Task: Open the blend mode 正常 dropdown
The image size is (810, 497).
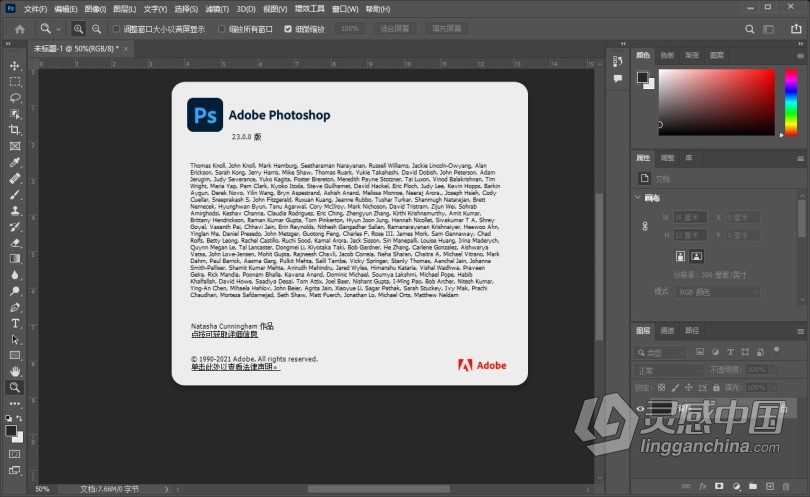Action: click(x=669, y=370)
